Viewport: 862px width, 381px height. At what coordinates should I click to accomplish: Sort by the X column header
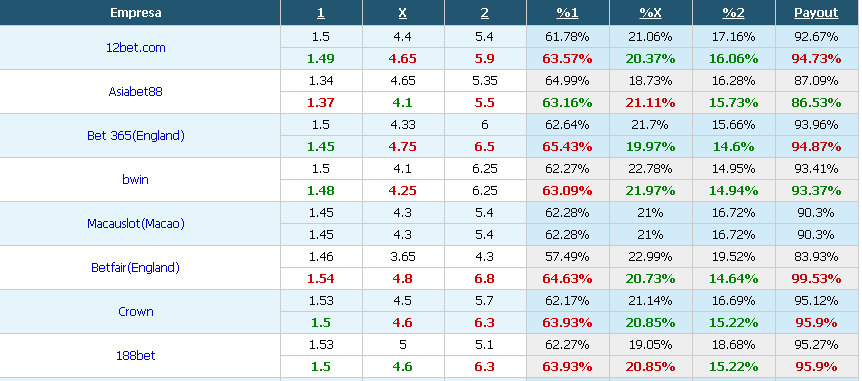[x=402, y=13]
